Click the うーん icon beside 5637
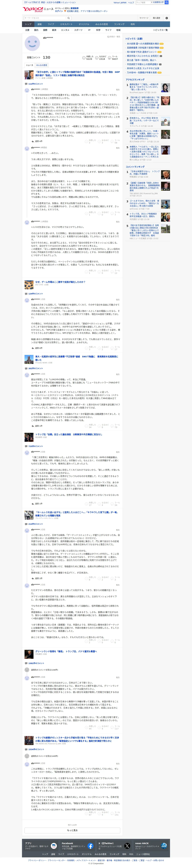192x868 pixels. pyautogui.click(x=110, y=58)
